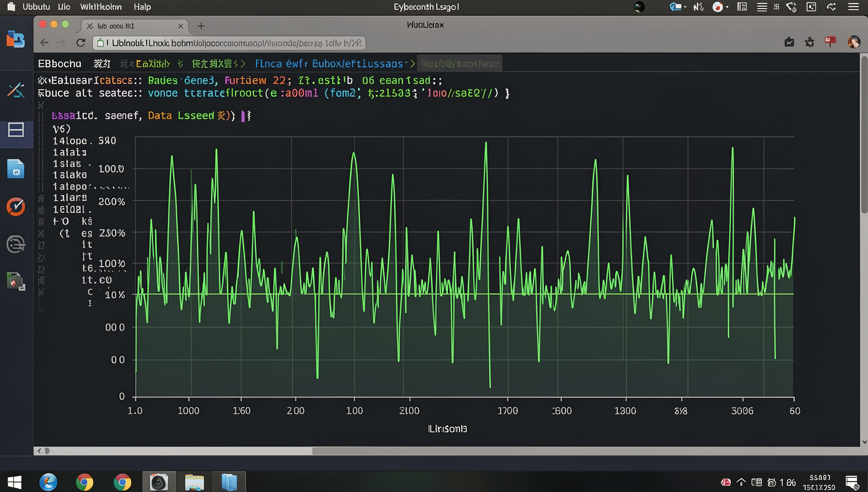The height and width of the screenshot is (492, 868).
Task: Open the user profile avatar in browser toolbar
Action: (854, 42)
